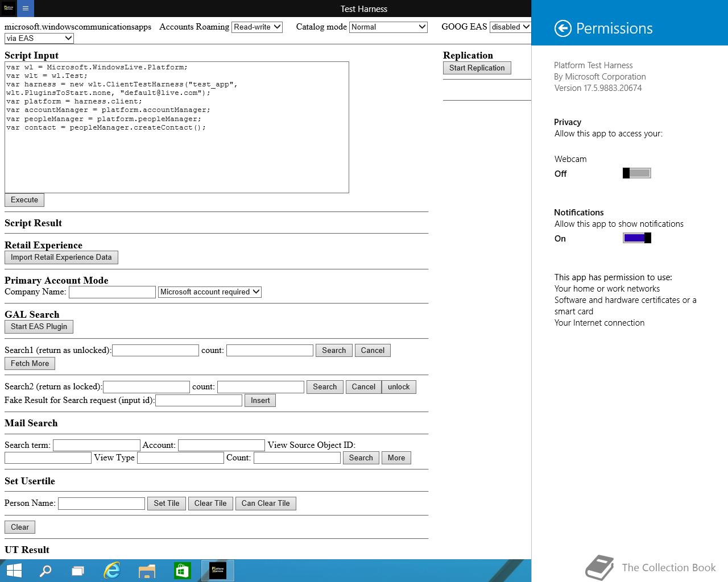Launch Internet Explorer from taskbar
728x582 pixels.
click(112, 571)
